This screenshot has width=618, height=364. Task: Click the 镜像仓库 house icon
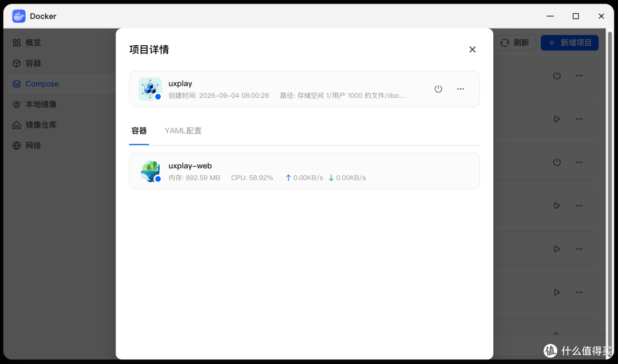pyautogui.click(x=17, y=125)
